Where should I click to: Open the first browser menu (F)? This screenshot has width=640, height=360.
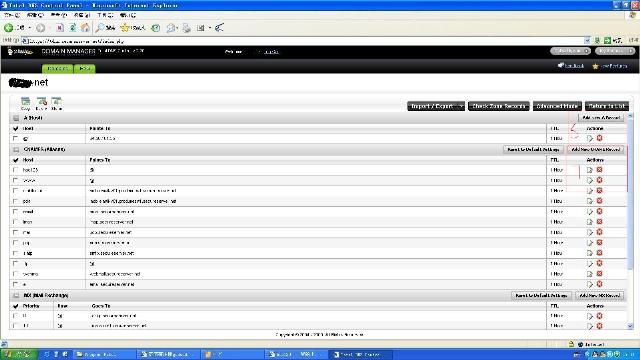pyautogui.click(x=12, y=15)
